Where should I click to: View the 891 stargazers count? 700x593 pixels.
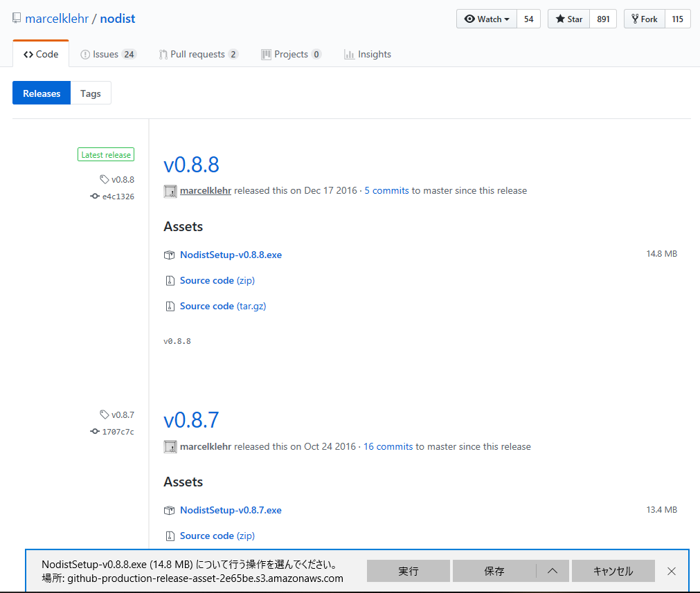click(603, 19)
